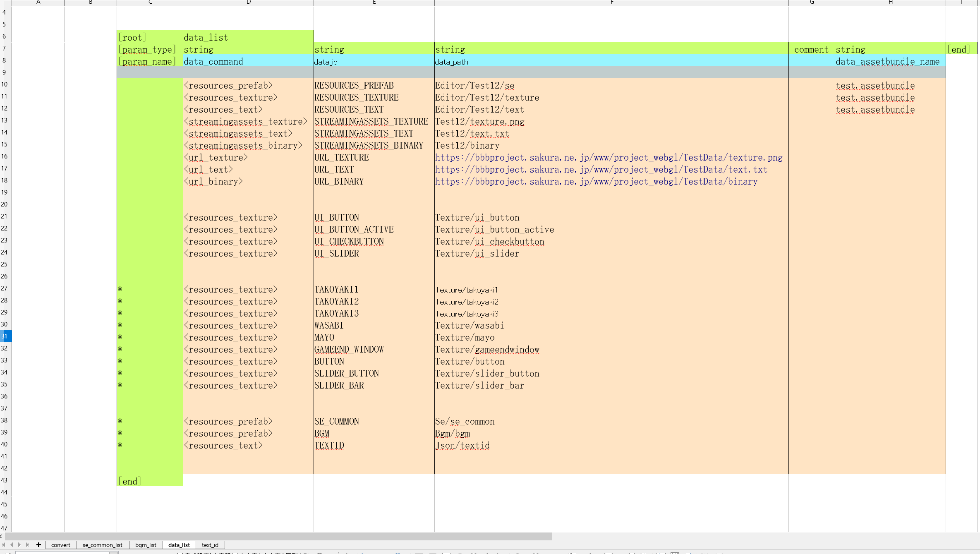
Task: Jump to last sheet using navigation arrow
Action: 27,545
